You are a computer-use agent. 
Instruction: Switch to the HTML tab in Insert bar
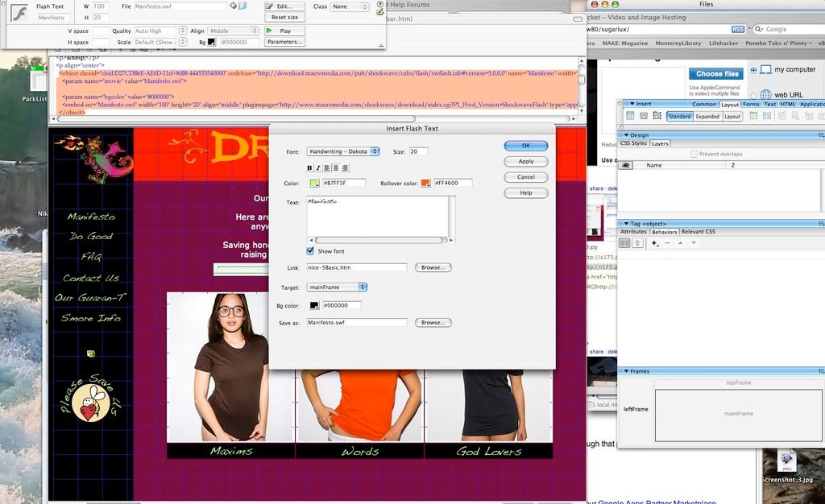pyautogui.click(x=788, y=104)
